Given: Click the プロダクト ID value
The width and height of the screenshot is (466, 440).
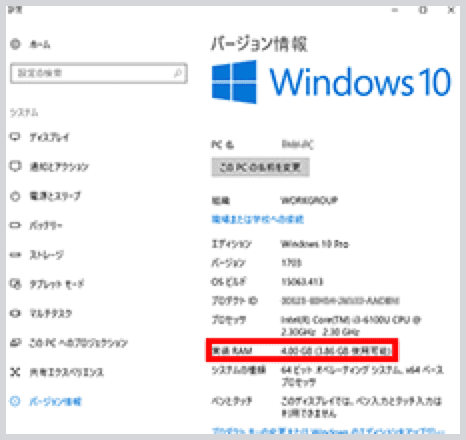Looking at the screenshot, I should pos(340,301).
